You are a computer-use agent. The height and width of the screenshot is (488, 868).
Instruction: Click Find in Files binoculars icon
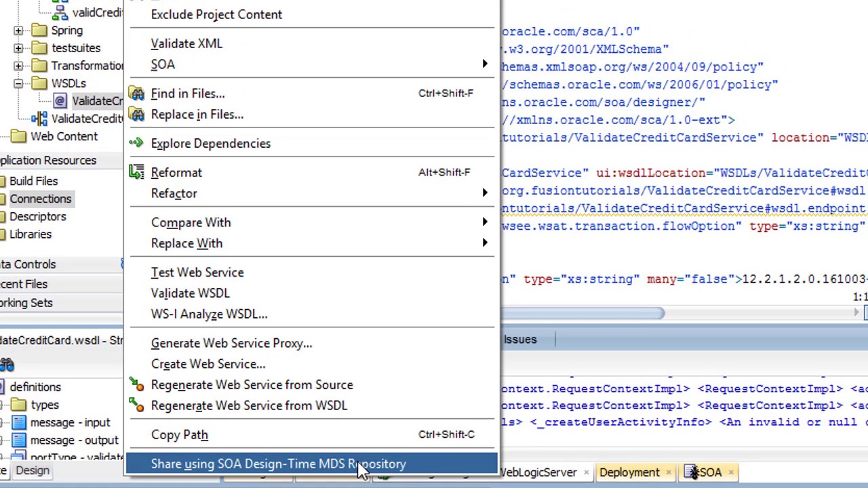coord(138,94)
